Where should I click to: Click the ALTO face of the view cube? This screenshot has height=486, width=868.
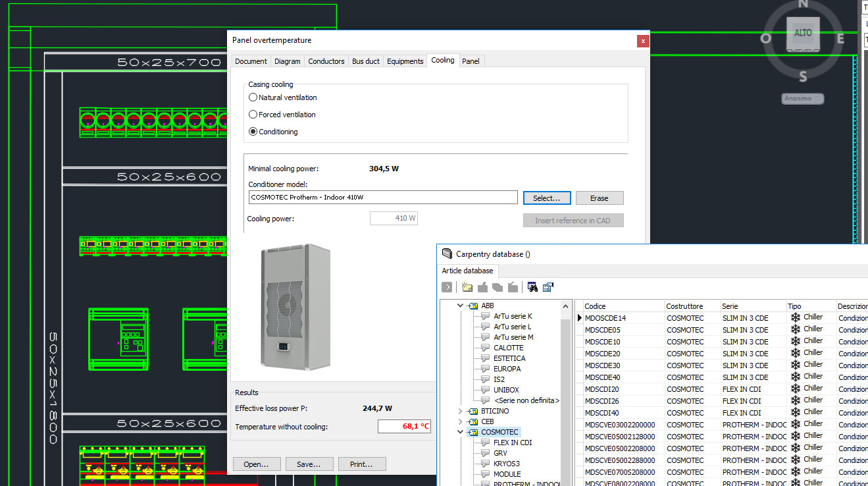pyautogui.click(x=803, y=33)
